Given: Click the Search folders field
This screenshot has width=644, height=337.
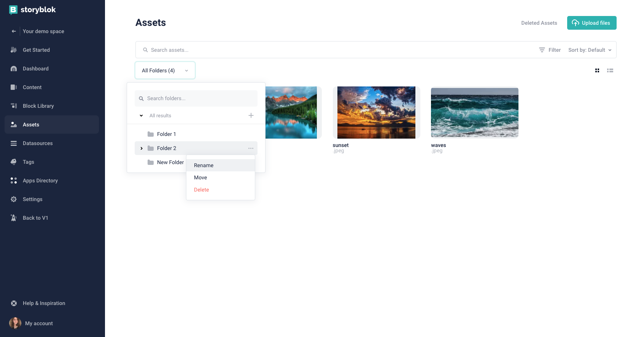Looking at the screenshot, I should [196, 98].
